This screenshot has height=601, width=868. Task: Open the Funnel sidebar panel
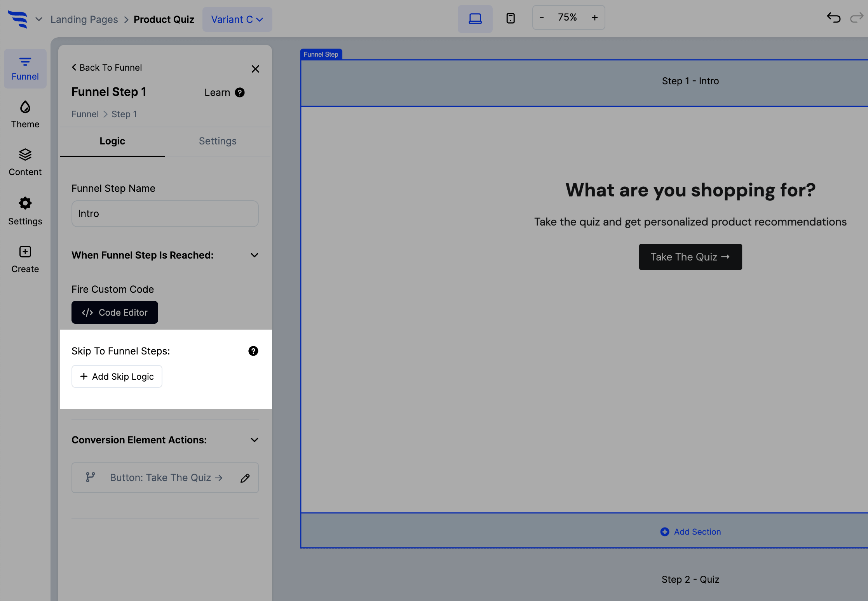pos(25,69)
